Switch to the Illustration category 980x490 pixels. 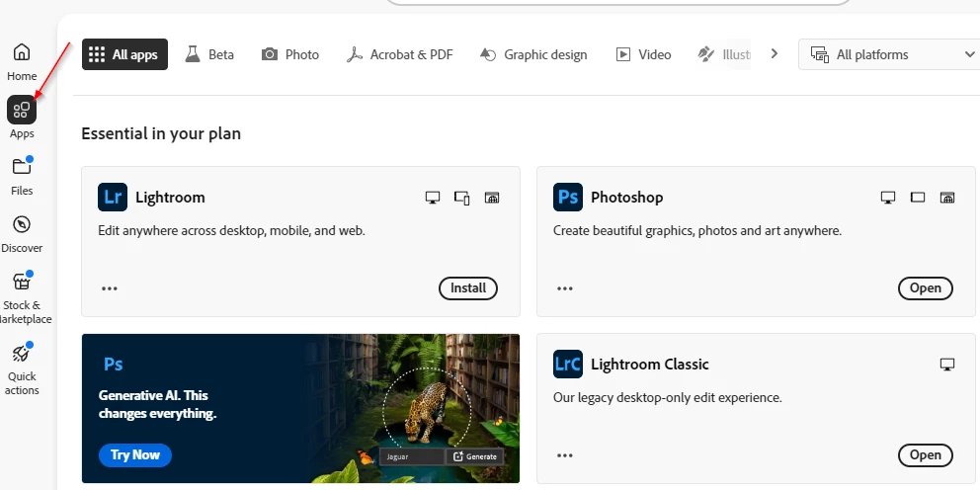coord(724,54)
